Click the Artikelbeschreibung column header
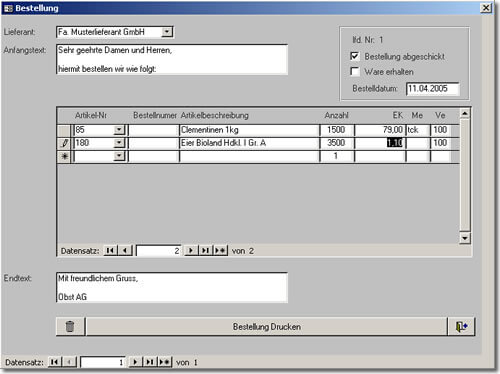This screenshot has height=374, width=500. pyautogui.click(x=215, y=115)
